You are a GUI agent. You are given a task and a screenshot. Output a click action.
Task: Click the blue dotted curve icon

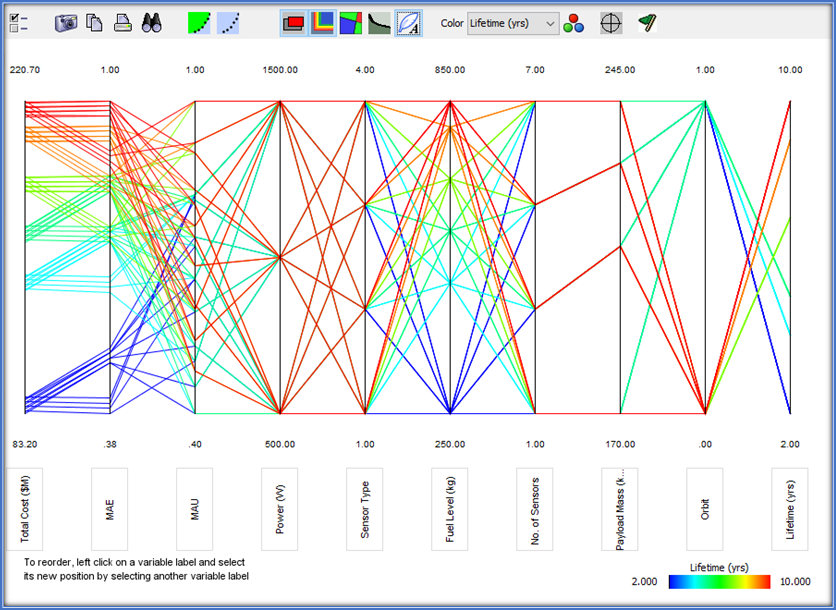click(x=229, y=23)
